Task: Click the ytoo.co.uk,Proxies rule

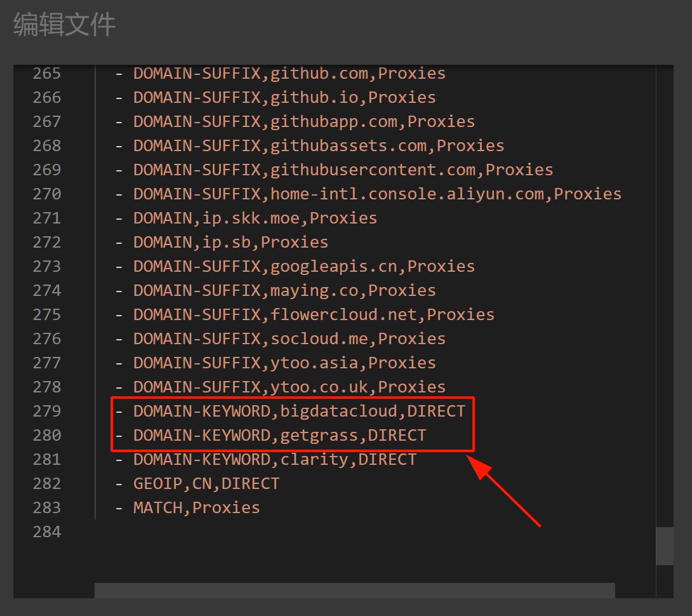Action: pyautogui.click(x=289, y=387)
